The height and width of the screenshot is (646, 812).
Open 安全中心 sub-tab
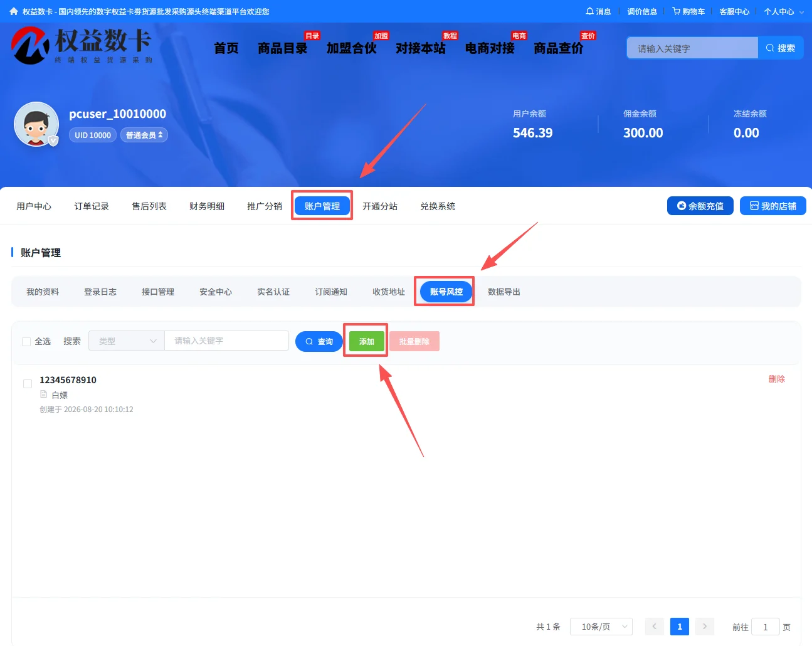coord(216,292)
